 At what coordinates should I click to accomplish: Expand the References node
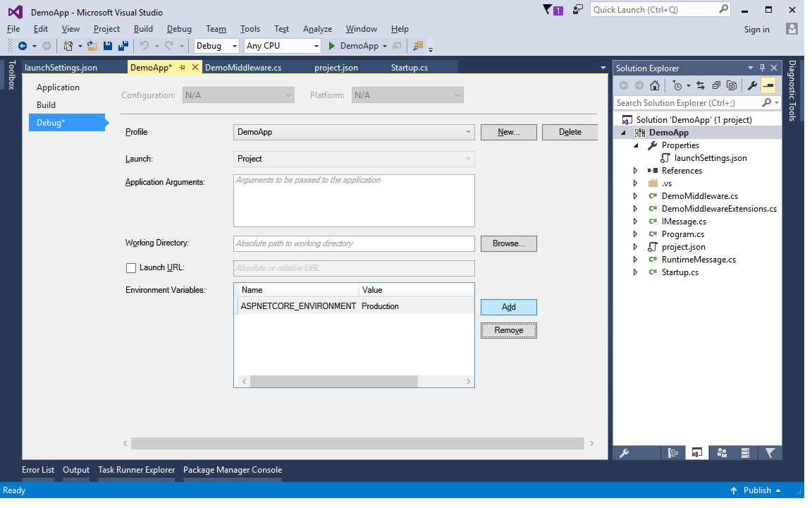pos(635,171)
